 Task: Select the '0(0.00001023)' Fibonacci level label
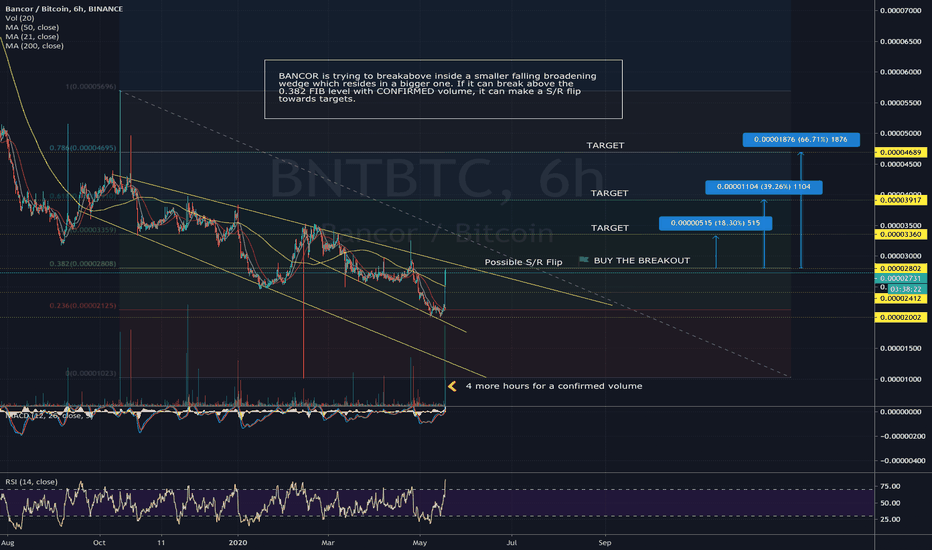(x=91, y=373)
